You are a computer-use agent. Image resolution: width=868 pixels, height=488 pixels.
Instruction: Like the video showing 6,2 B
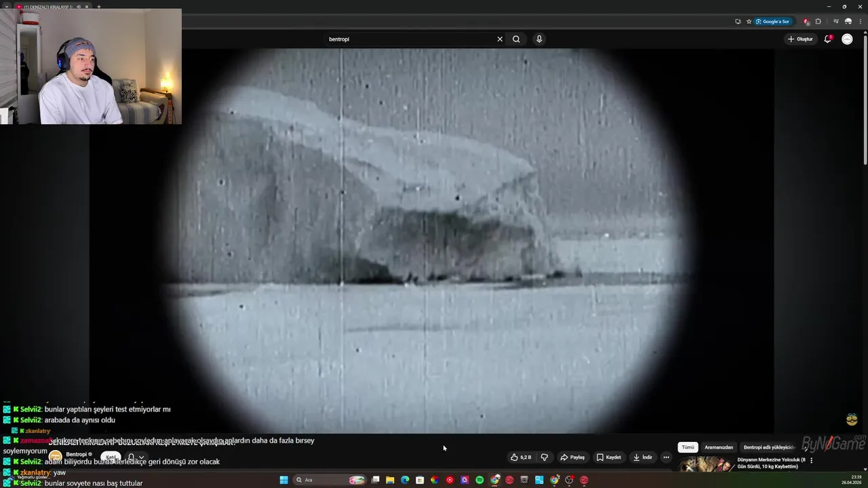coord(521,457)
